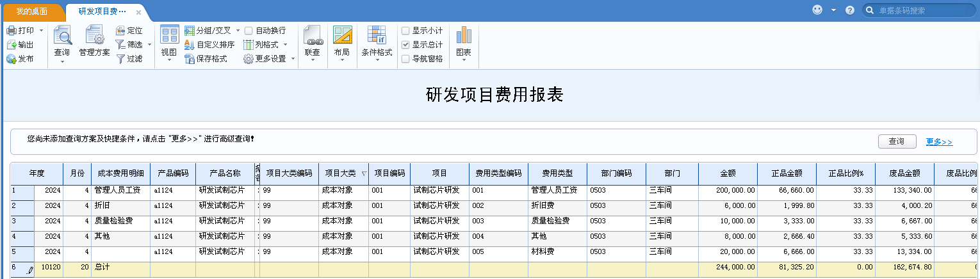Click the 视图 view icon

[x=169, y=36]
